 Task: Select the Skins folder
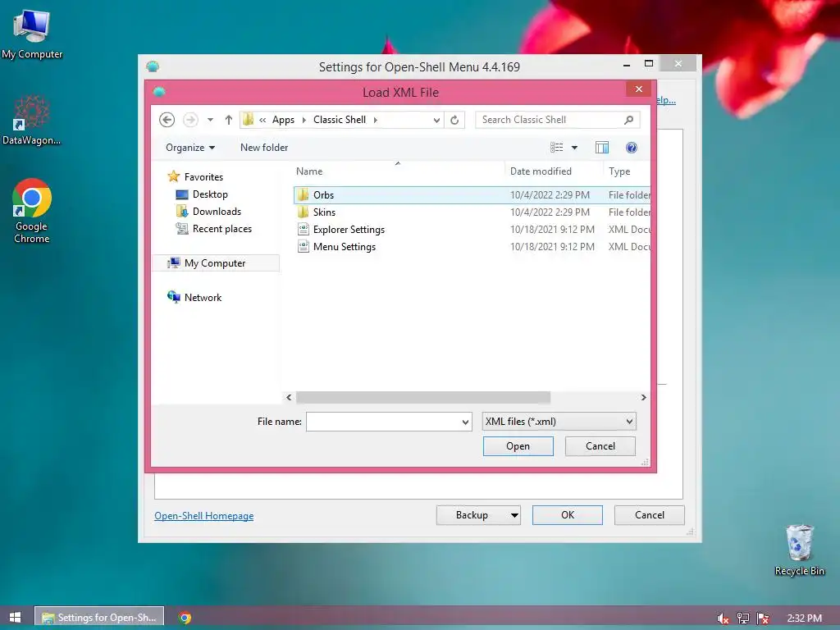tap(472, 212)
